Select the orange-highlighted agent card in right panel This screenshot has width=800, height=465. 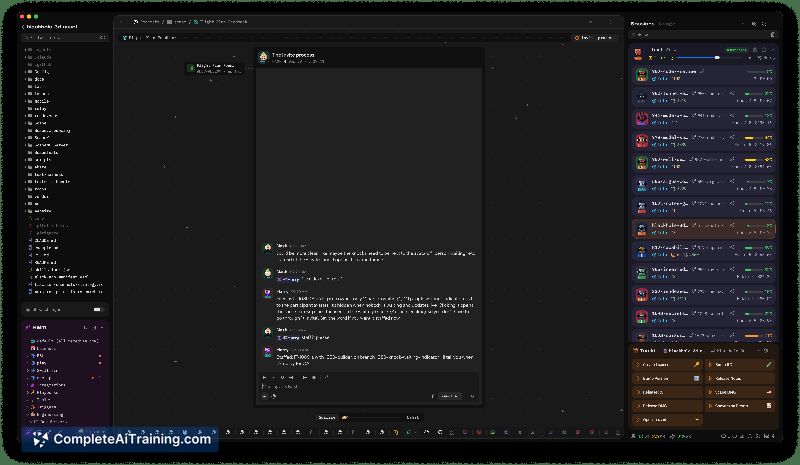704,229
